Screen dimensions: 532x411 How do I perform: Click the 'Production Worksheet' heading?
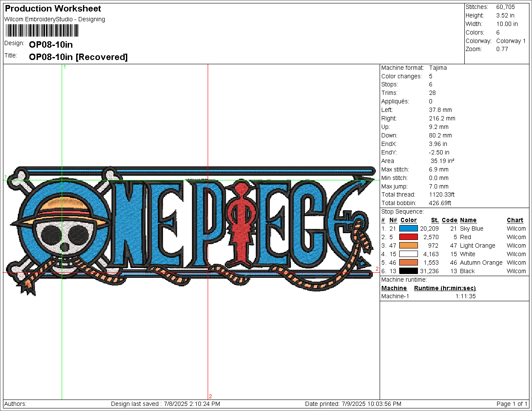click(53, 9)
